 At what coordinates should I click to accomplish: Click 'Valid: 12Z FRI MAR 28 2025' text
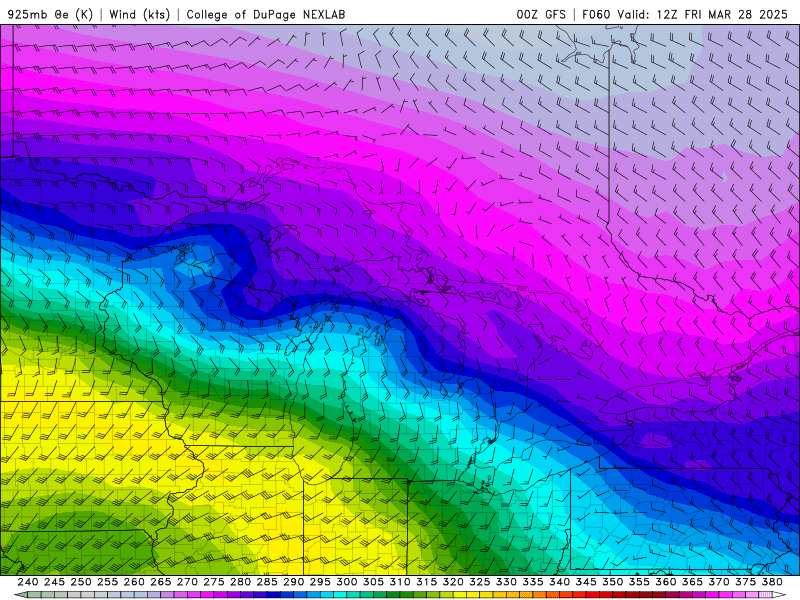tap(703, 14)
